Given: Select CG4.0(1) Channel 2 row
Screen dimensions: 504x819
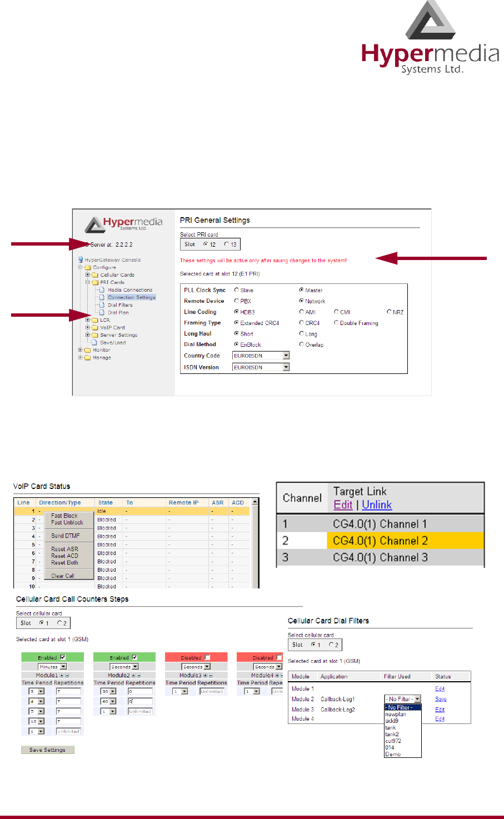Looking at the screenshot, I should click(x=380, y=541).
